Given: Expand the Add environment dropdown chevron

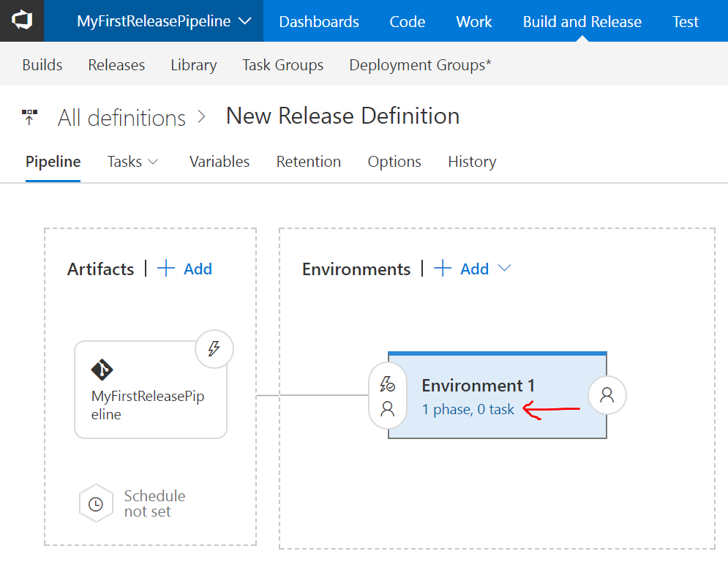Looking at the screenshot, I should (504, 269).
